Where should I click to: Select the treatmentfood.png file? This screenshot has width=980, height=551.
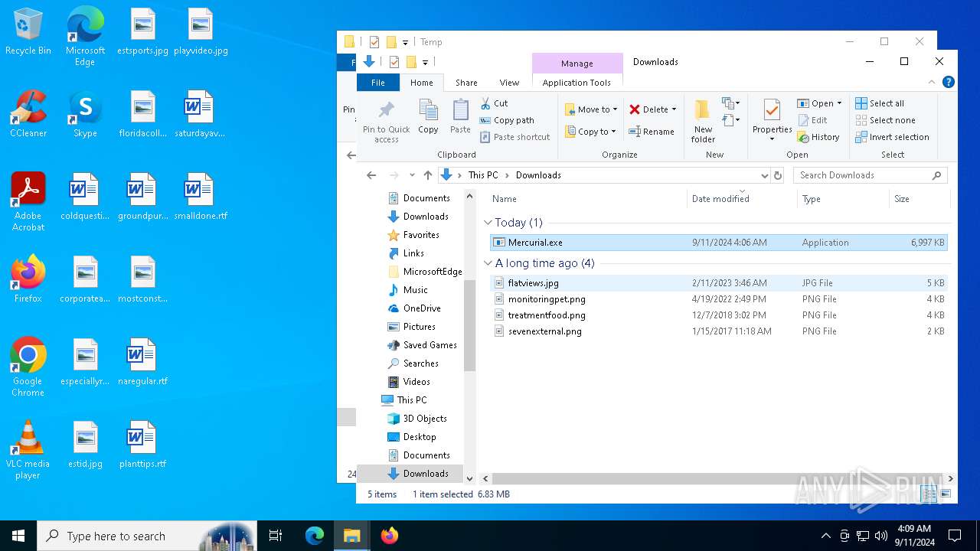point(718,315)
